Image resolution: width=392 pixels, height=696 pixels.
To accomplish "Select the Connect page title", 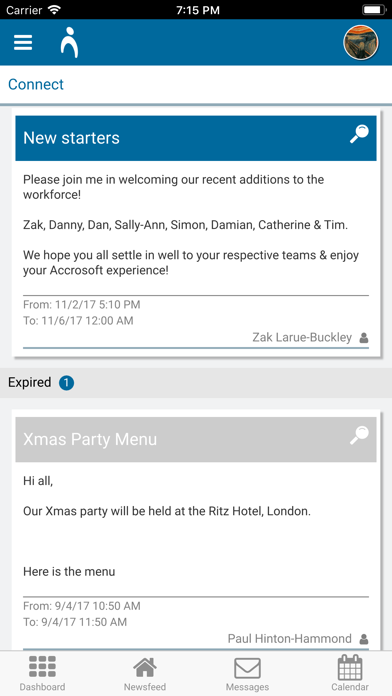I will (x=36, y=84).
